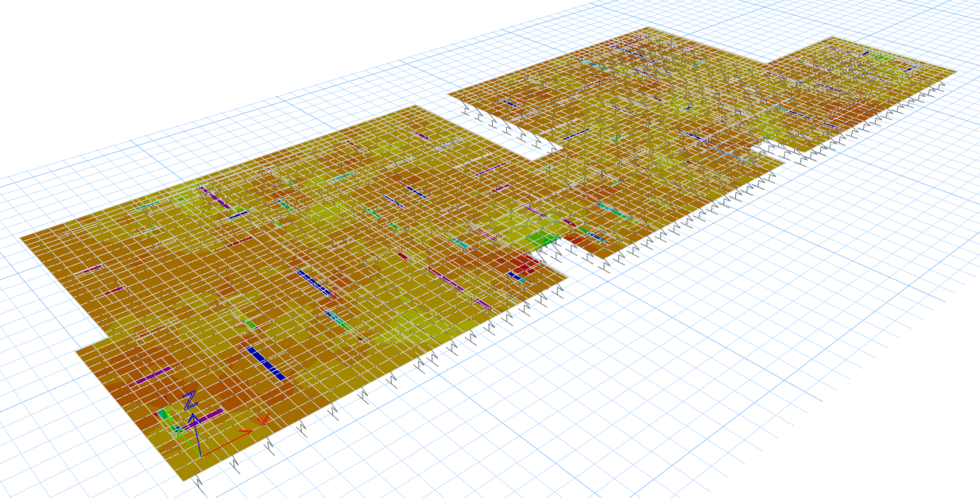The height and width of the screenshot is (498, 980).
Task: Click the blue Z axis label
Action: click(190, 400)
